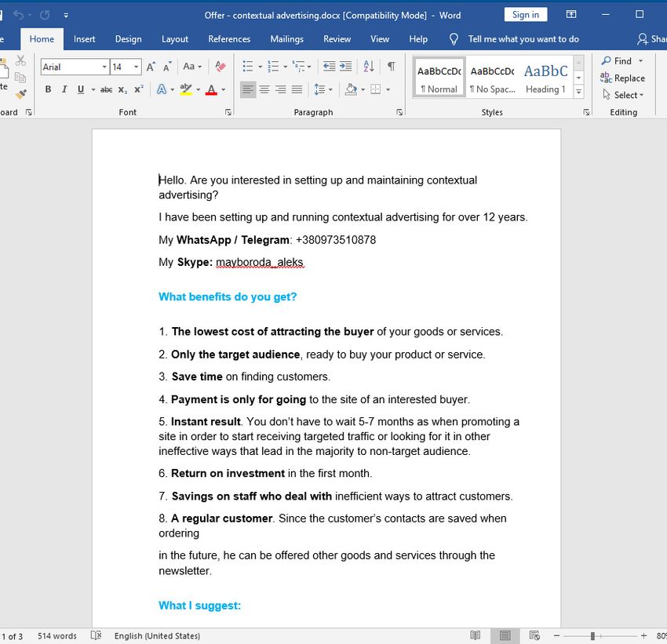Screen dimensions: 667x644
Task: Toggle Subscript formatting
Action: pos(122,89)
